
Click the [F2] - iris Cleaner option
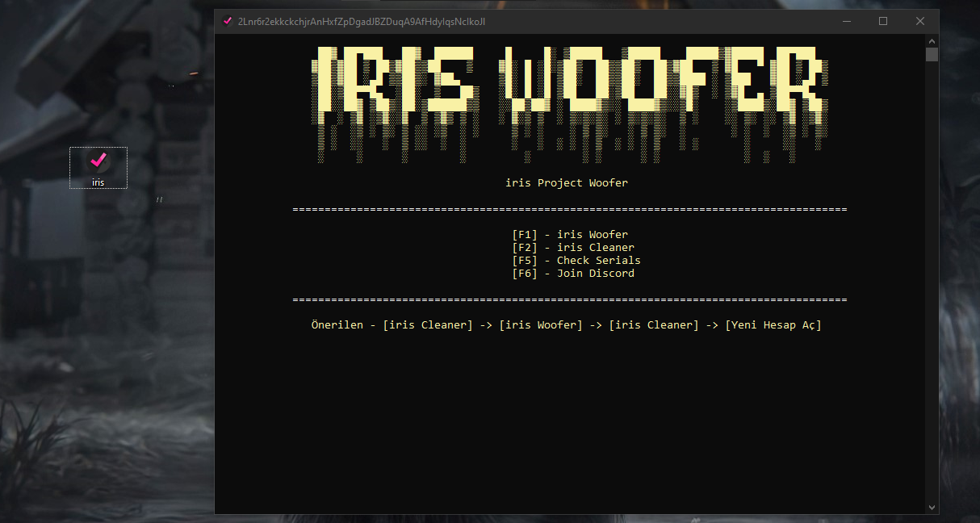[x=573, y=248]
